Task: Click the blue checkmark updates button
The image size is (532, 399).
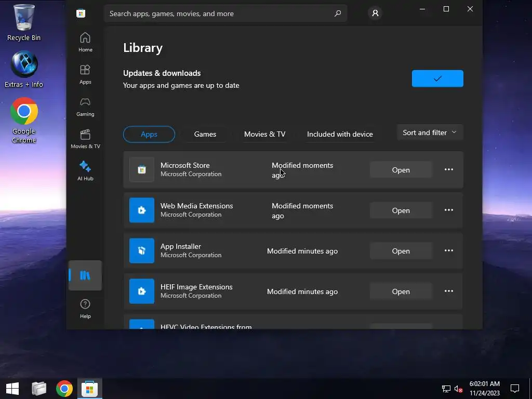Action: [437, 78]
